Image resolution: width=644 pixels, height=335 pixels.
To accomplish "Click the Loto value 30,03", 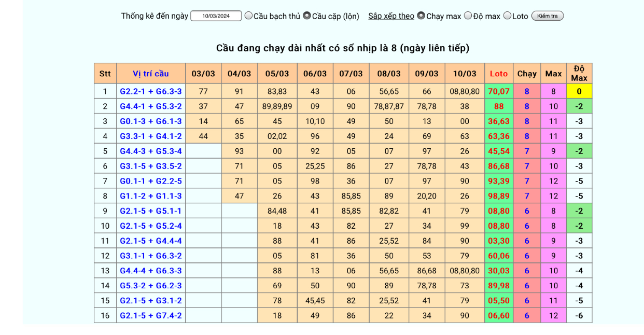I will coord(499,271).
